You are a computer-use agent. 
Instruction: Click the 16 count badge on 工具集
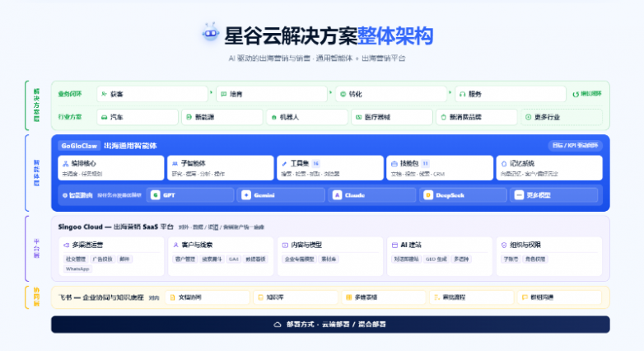316,163
